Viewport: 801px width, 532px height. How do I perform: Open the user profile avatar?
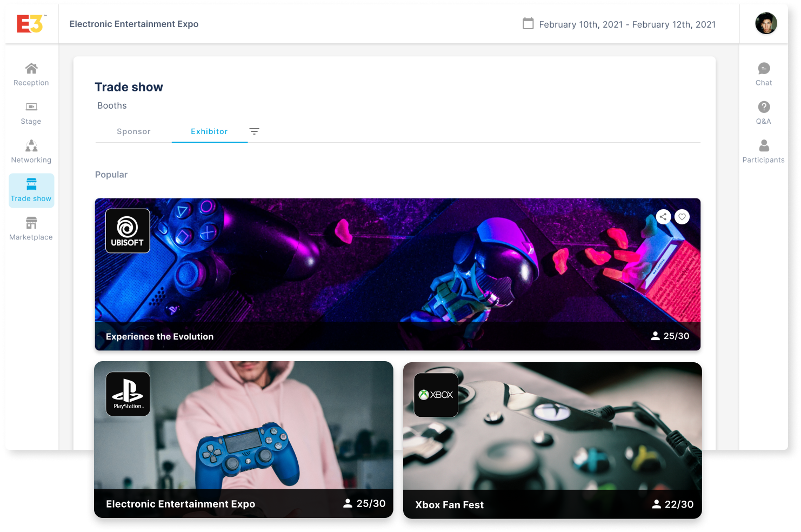(x=766, y=23)
